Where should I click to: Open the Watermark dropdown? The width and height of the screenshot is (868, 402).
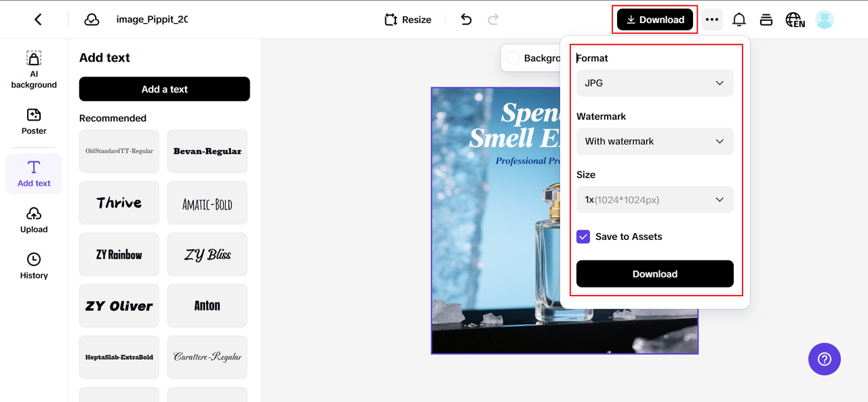tap(654, 141)
